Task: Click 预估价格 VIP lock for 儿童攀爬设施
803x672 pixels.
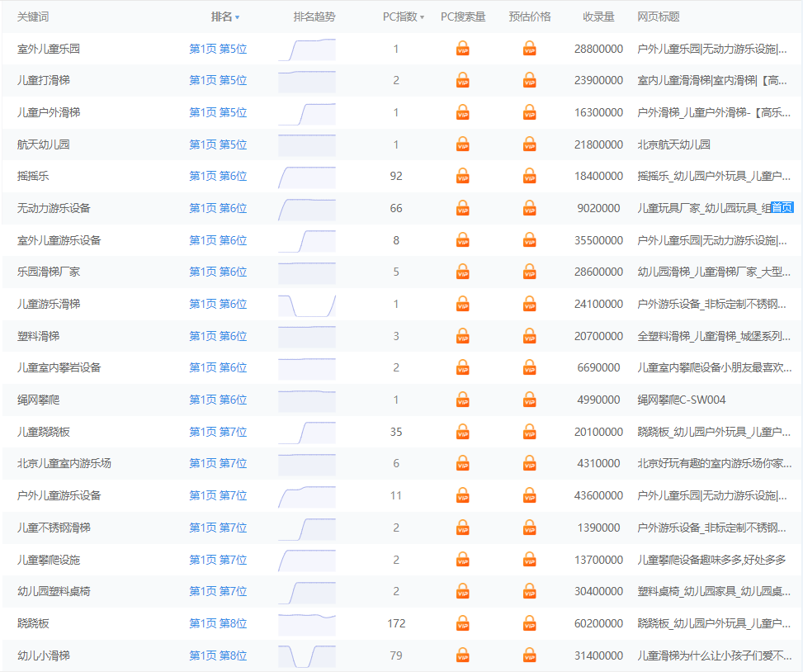Action: tap(530, 560)
